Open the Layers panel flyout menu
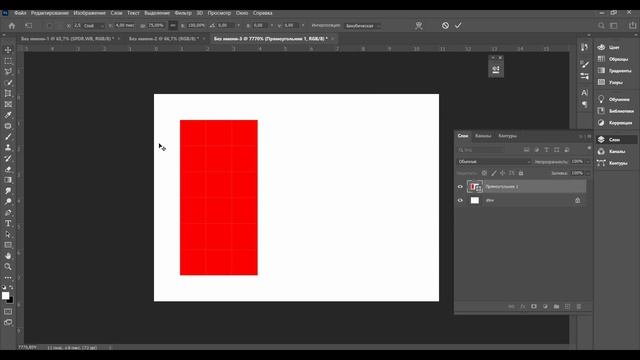Screen dimensions: 640x360 tap(589, 136)
